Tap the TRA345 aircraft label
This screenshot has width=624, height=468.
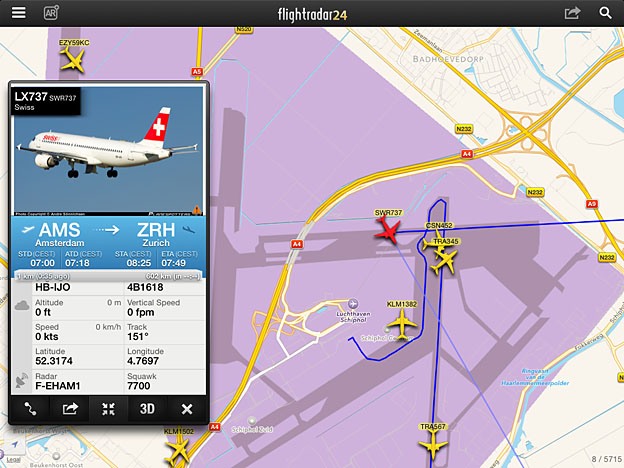tap(446, 242)
